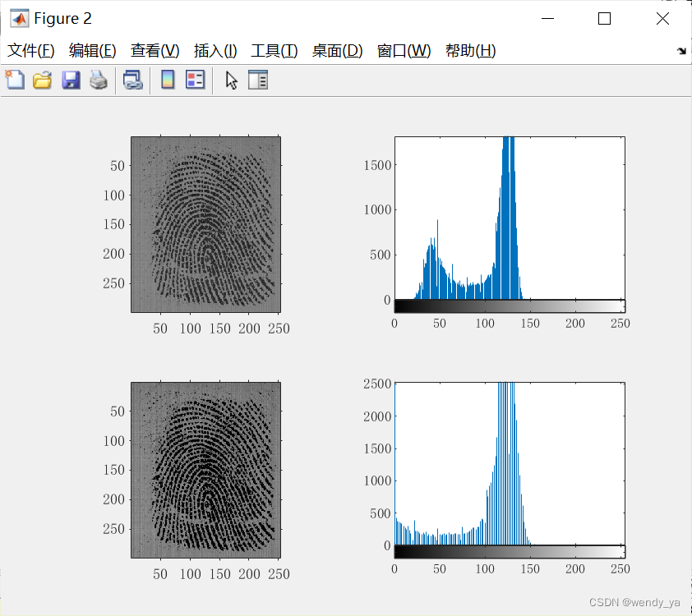
Task: Open the 查看(V) menu
Action: point(155,51)
